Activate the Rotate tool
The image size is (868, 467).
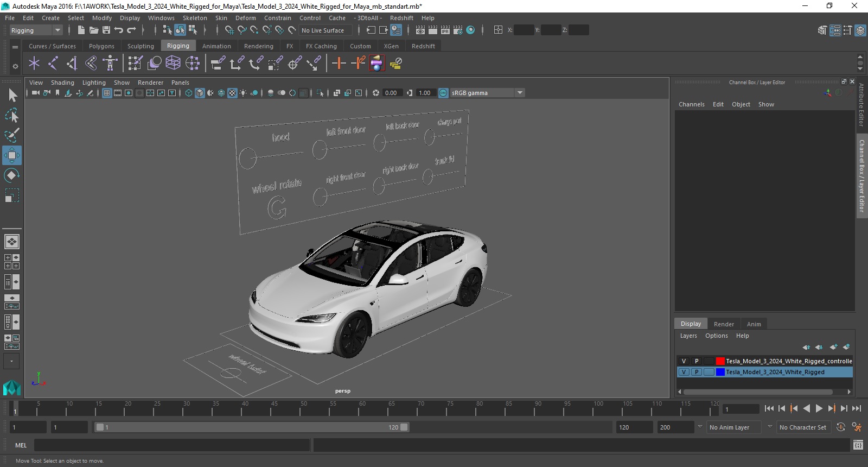pyautogui.click(x=12, y=175)
